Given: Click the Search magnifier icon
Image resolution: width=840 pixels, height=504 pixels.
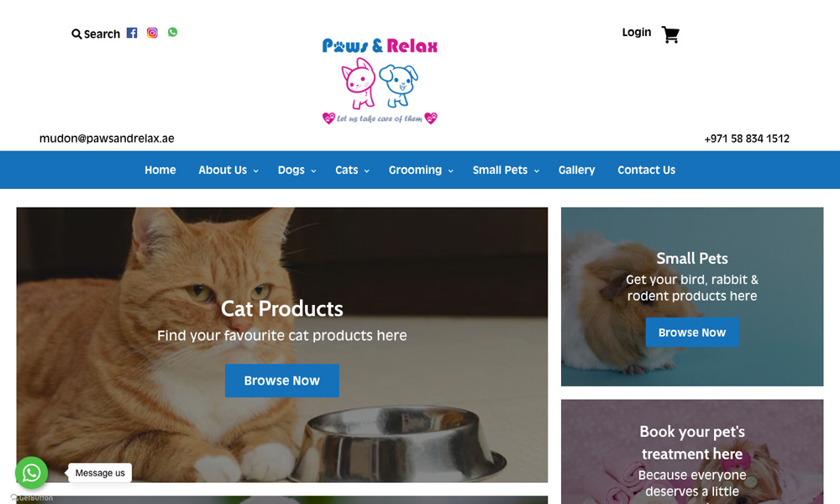Looking at the screenshot, I should click(76, 34).
